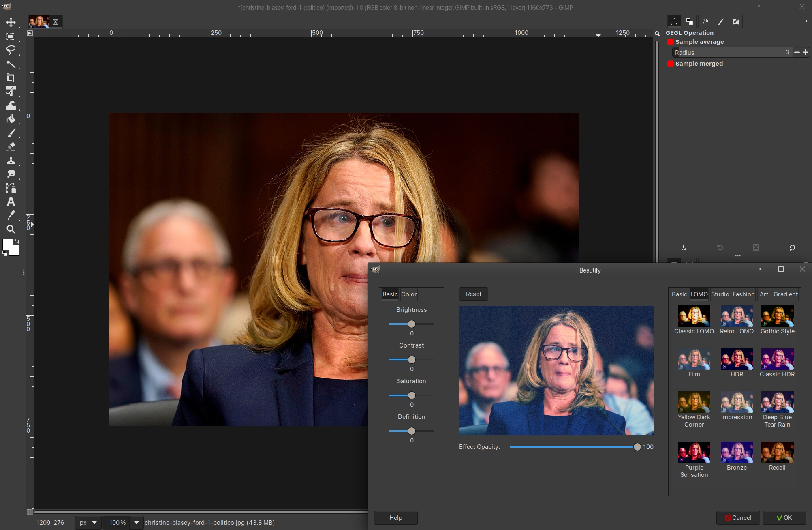Reset tool options to default values
Image resolution: width=812 pixels, height=530 pixels.
pos(792,247)
